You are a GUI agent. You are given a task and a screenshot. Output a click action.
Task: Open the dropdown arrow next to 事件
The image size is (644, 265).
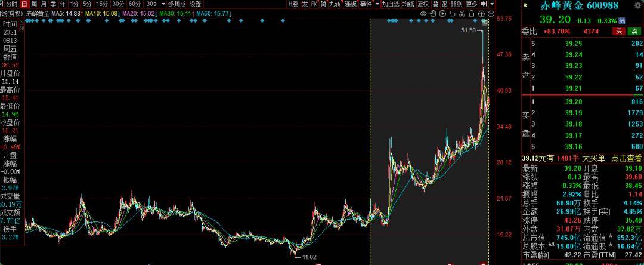click(376, 4)
